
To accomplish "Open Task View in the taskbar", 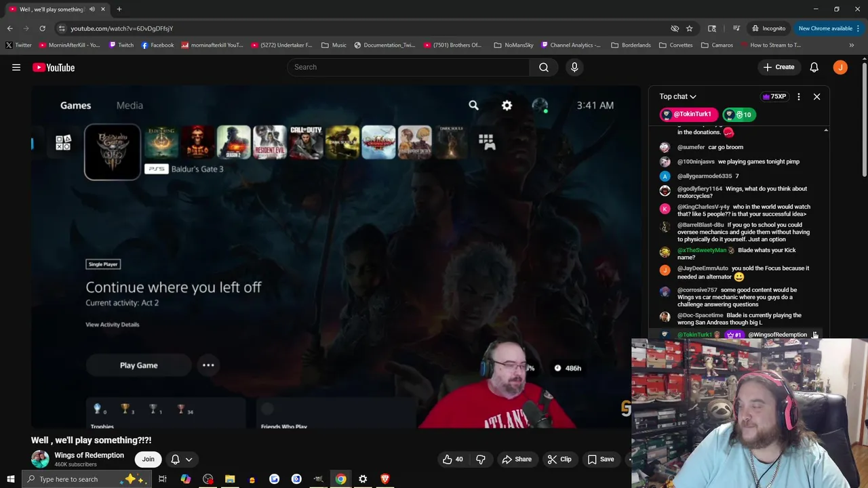I will [163, 479].
